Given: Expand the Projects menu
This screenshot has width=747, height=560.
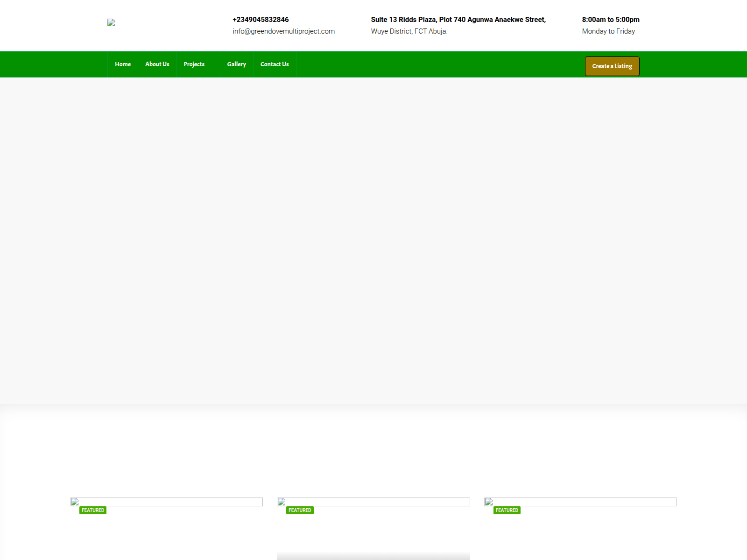Looking at the screenshot, I should 194,64.
